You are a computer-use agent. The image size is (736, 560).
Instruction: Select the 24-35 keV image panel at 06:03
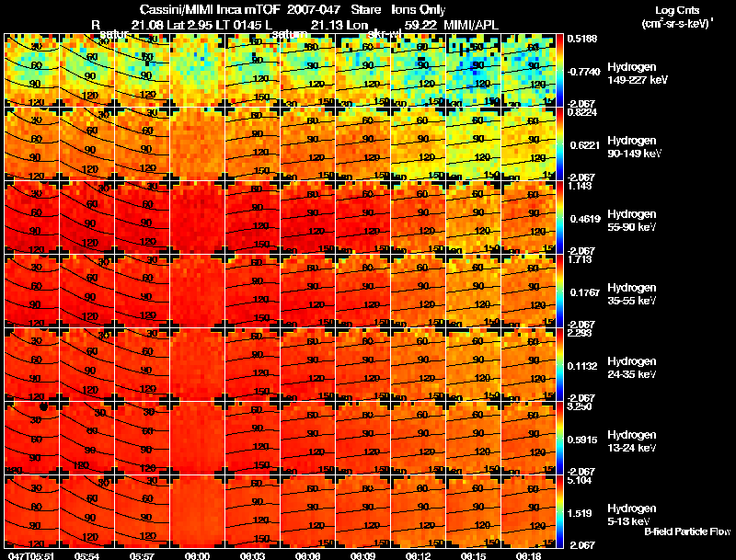pyautogui.click(x=252, y=365)
